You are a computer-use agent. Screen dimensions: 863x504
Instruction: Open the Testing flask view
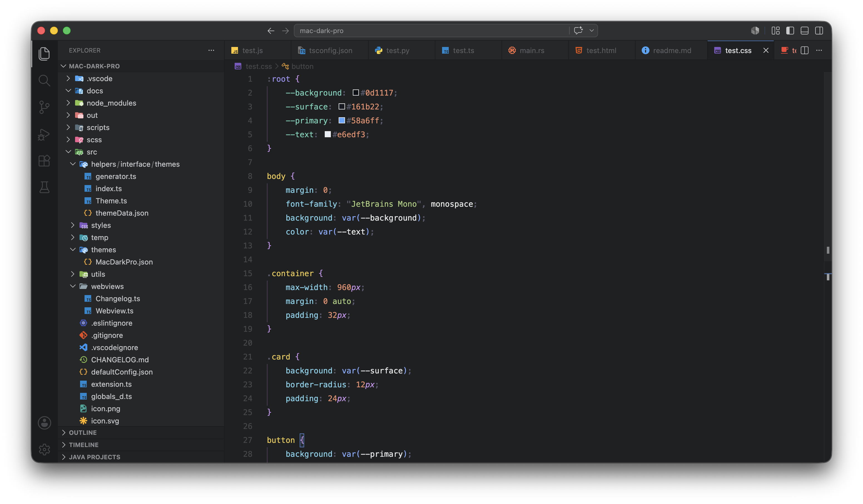(x=44, y=188)
